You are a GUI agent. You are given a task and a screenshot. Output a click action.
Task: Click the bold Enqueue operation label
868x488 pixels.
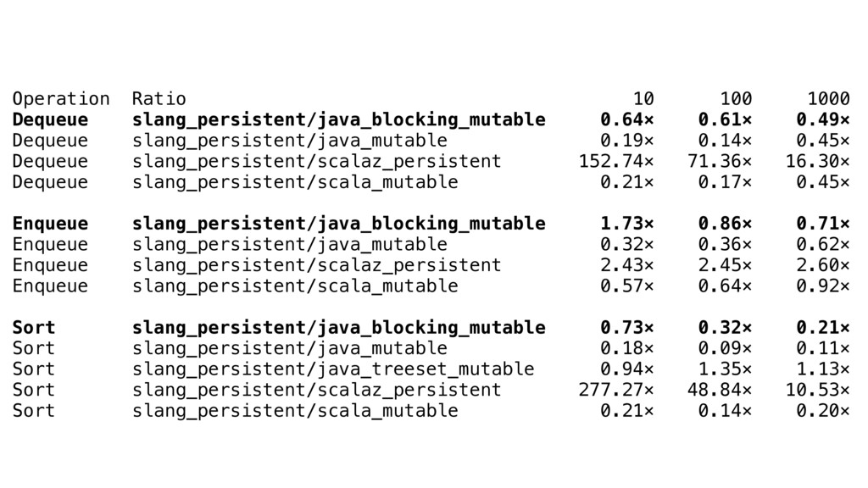[x=50, y=224]
